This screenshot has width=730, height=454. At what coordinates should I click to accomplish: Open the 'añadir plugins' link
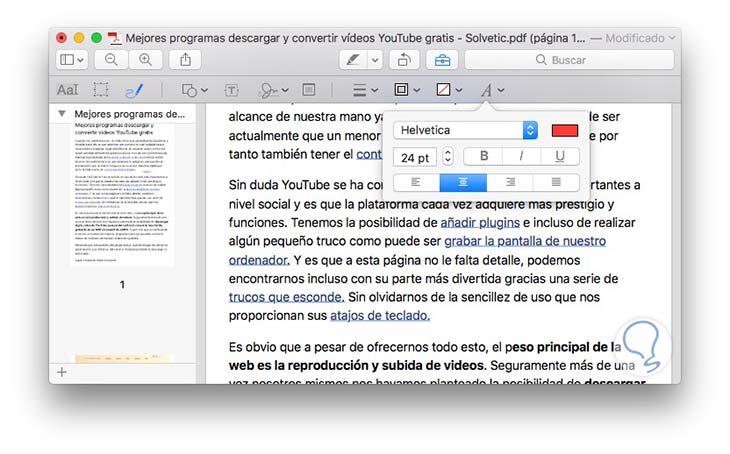point(480,223)
